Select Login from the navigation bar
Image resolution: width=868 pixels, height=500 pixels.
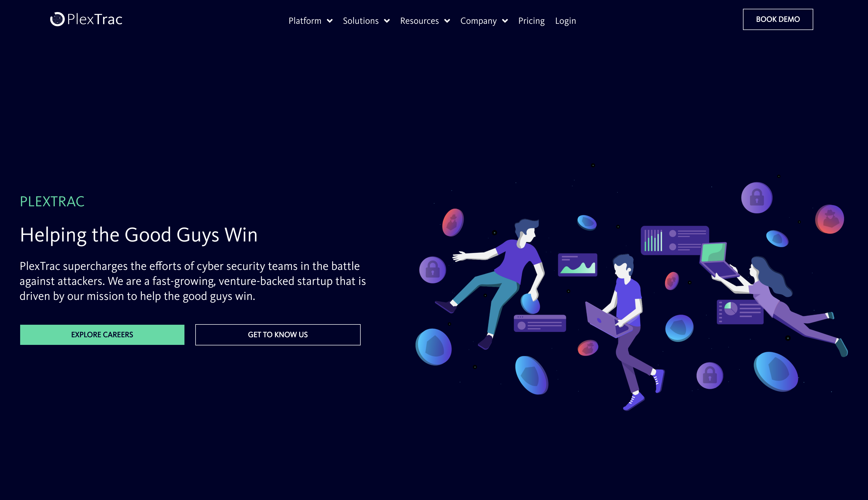tap(565, 21)
